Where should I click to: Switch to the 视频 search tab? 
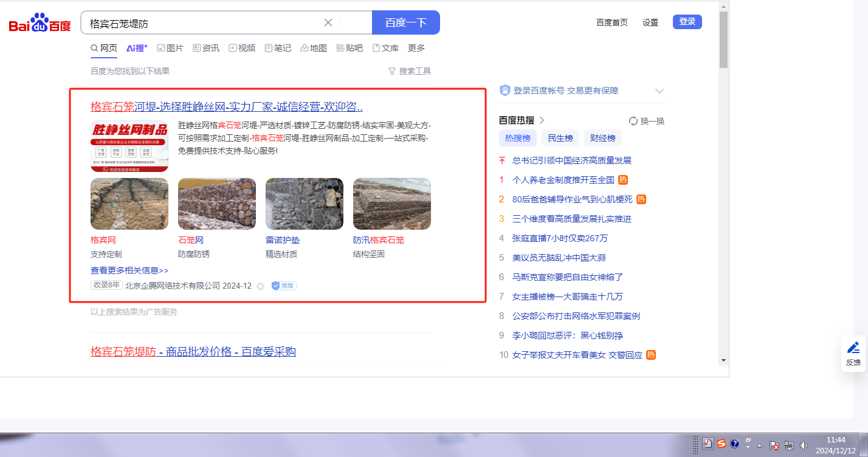pos(241,48)
